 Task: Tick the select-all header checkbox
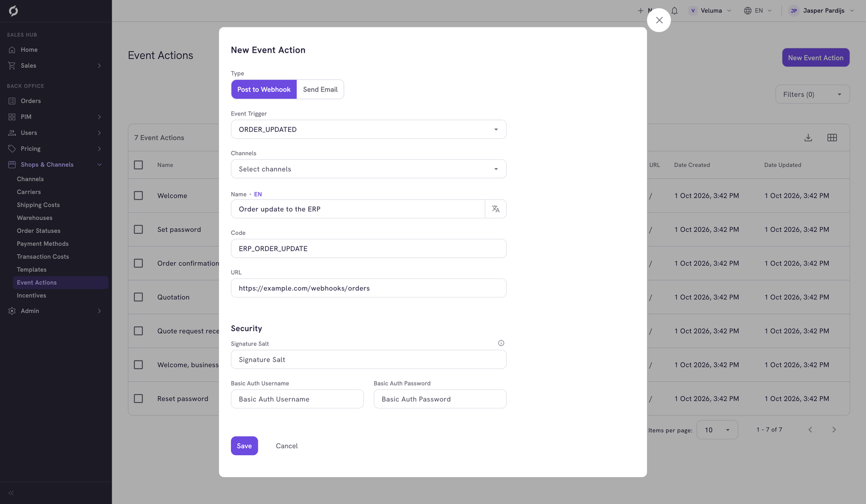pos(138,165)
